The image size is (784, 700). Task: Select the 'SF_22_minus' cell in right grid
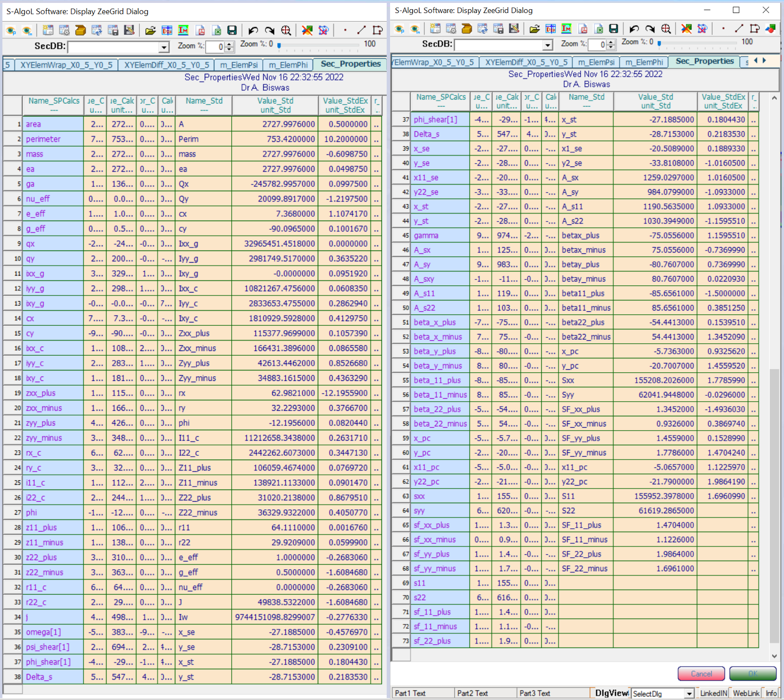coord(586,569)
